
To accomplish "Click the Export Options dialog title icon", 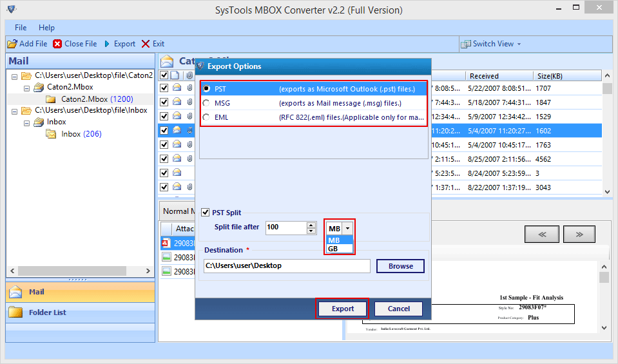I will (x=200, y=66).
